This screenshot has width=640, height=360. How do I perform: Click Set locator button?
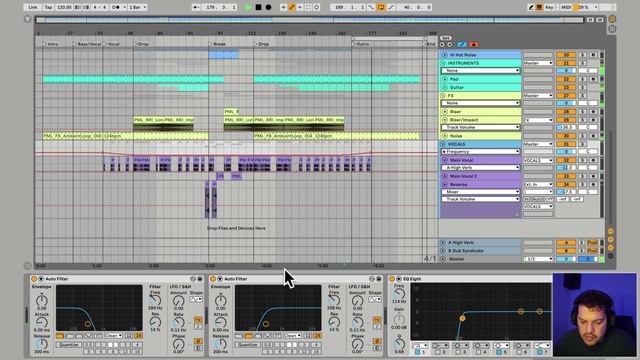(446, 38)
